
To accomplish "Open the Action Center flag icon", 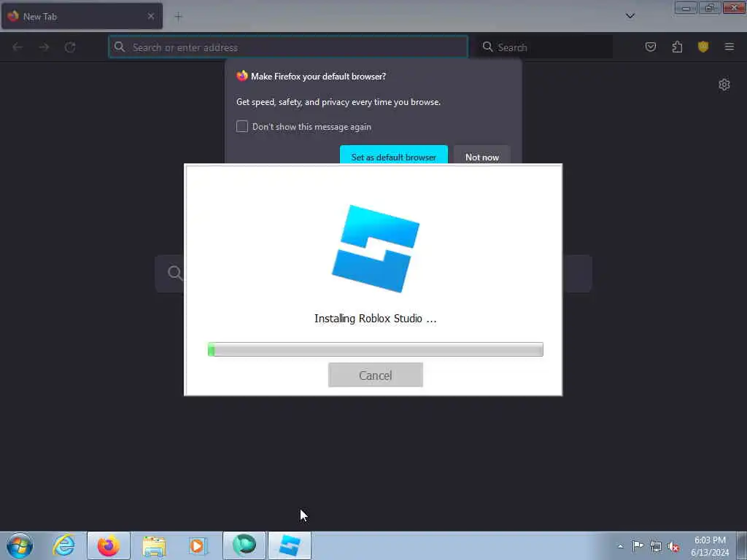I will point(638,546).
